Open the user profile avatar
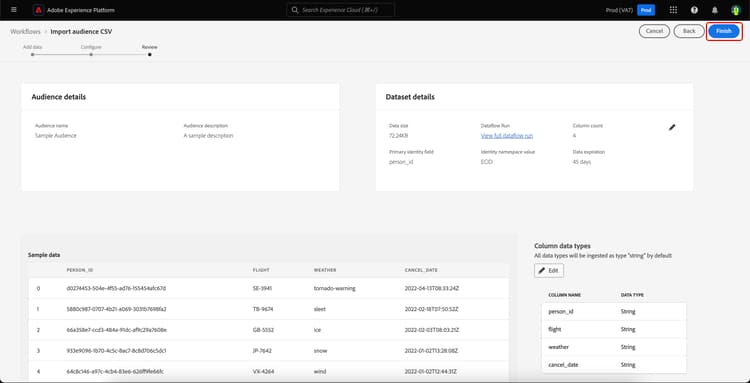Screen dimensions: 750x383 [x=735, y=10]
